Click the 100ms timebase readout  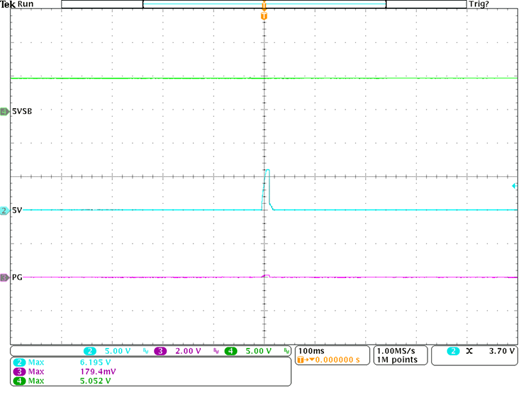311,351
